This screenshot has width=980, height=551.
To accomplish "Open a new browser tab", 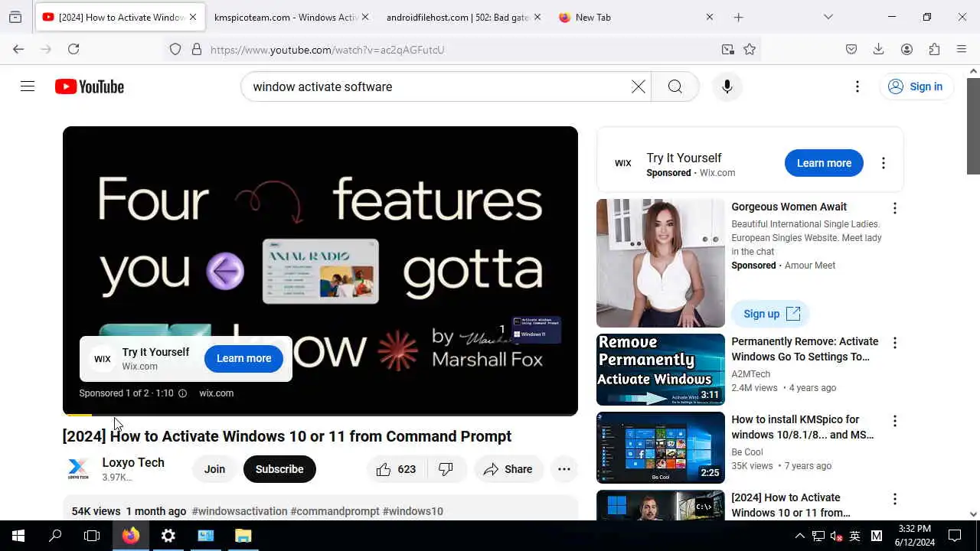I will click(x=738, y=17).
